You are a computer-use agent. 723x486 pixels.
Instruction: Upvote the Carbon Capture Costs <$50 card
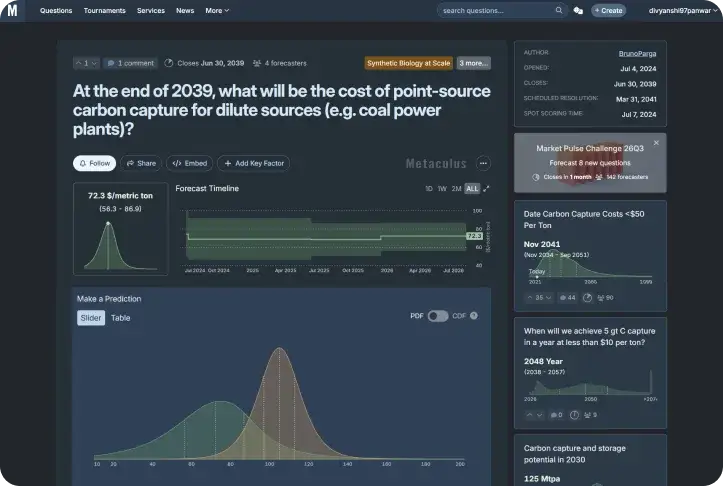click(x=530, y=298)
